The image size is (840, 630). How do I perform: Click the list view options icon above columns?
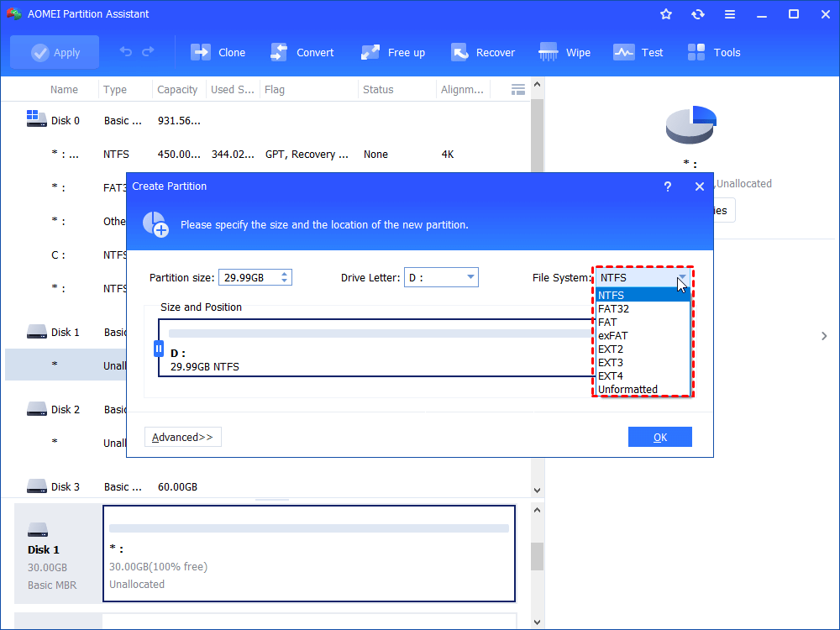click(517, 88)
